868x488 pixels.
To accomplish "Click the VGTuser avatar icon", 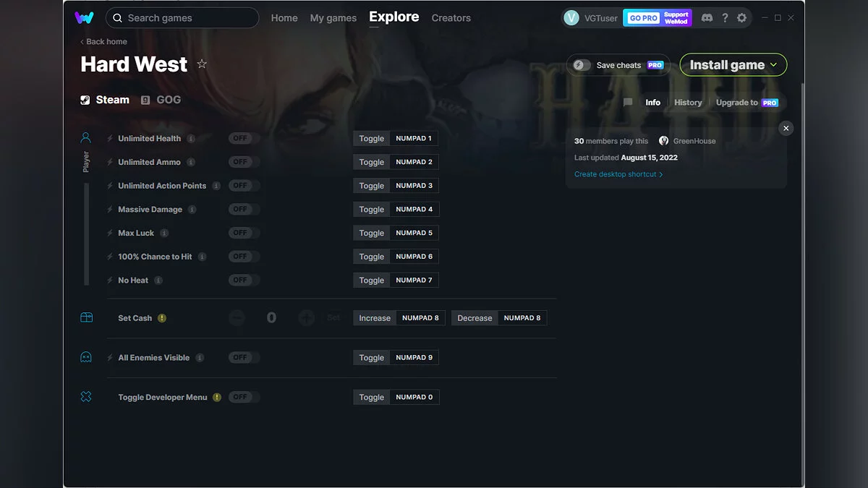I will (x=571, y=18).
